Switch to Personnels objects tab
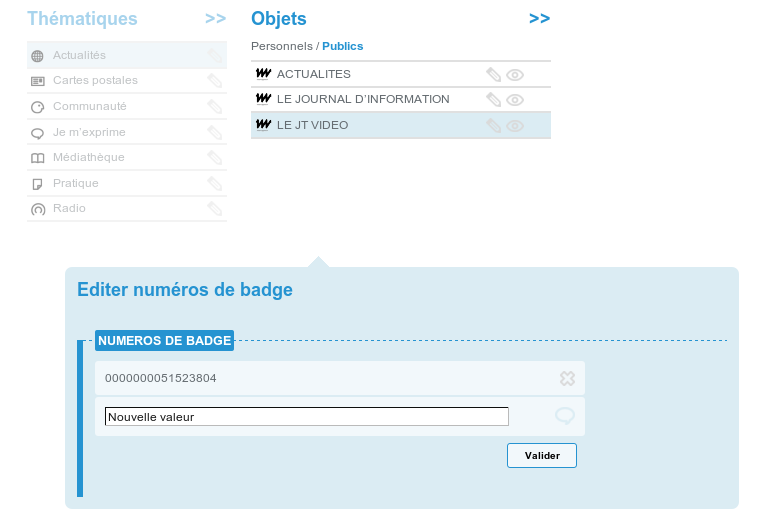This screenshot has width=762, height=525. pyautogui.click(x=282, y=46)
